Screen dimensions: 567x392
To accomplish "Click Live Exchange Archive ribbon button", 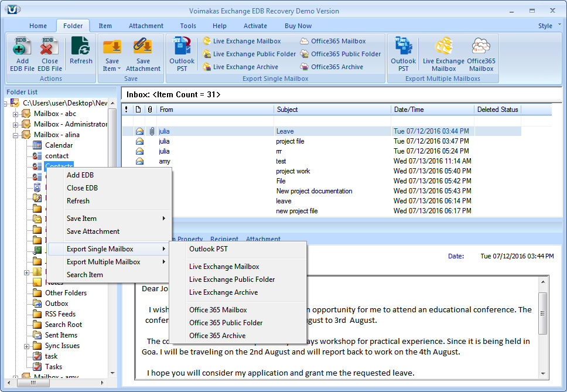I will click(x=241, y=67).
